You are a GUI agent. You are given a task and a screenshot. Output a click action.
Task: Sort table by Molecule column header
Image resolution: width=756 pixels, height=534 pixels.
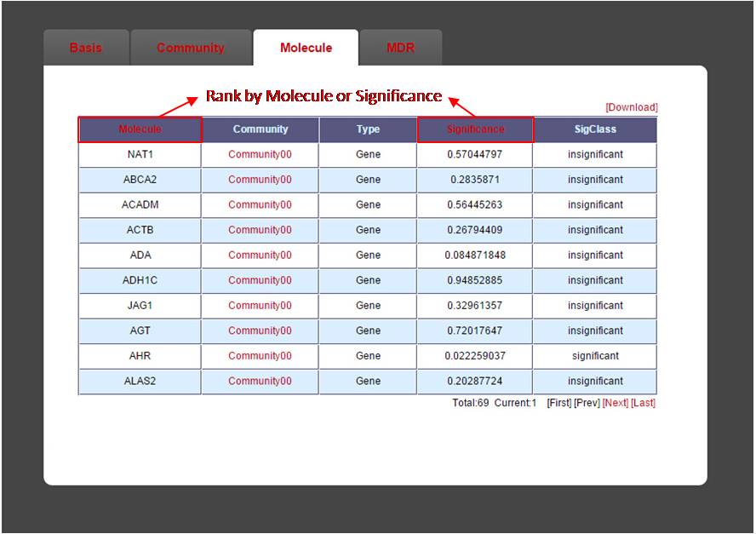click(x=140, y=129)
